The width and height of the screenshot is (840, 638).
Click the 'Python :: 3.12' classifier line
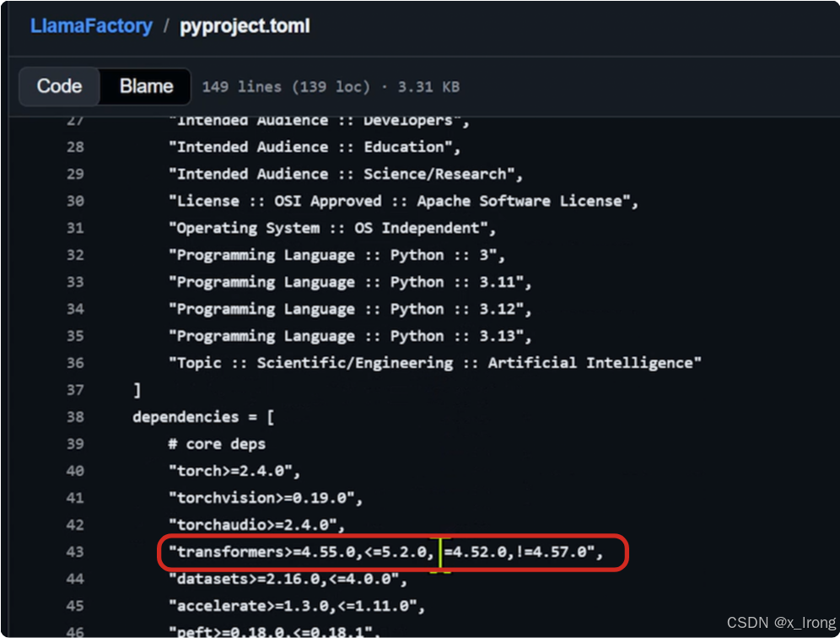point(350,310)
